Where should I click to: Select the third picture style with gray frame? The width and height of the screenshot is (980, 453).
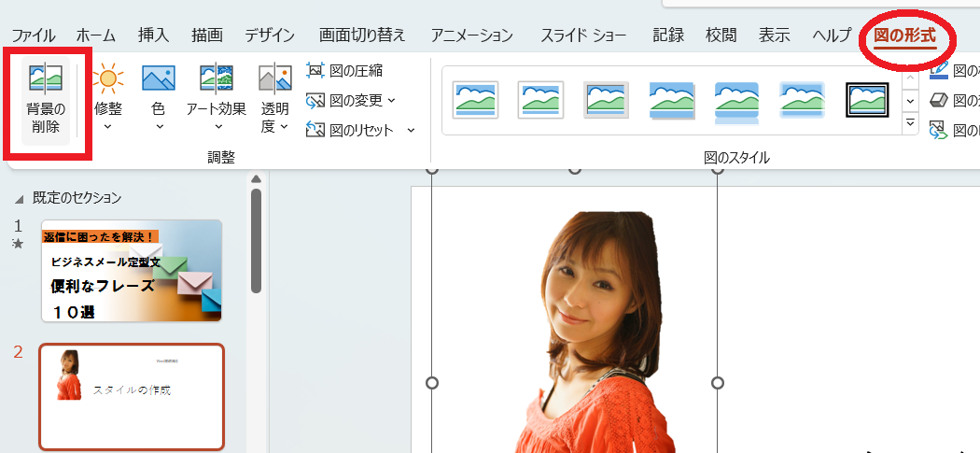[607, 100]
